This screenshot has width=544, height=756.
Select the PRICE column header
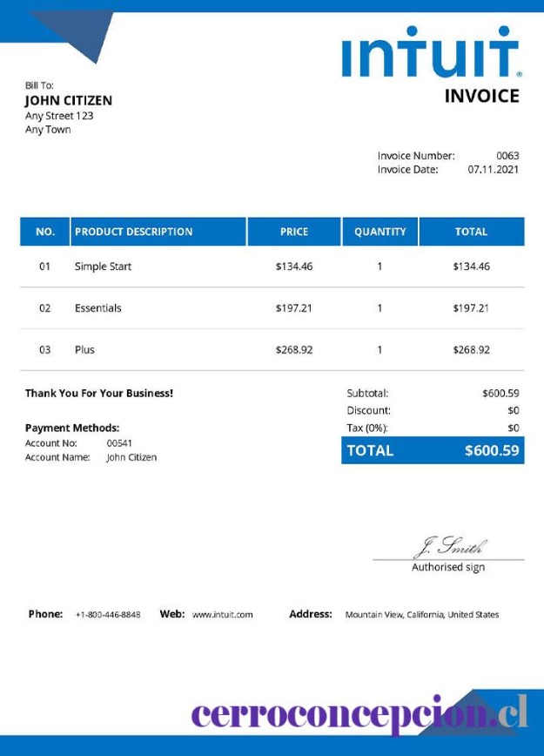point(294,232)
